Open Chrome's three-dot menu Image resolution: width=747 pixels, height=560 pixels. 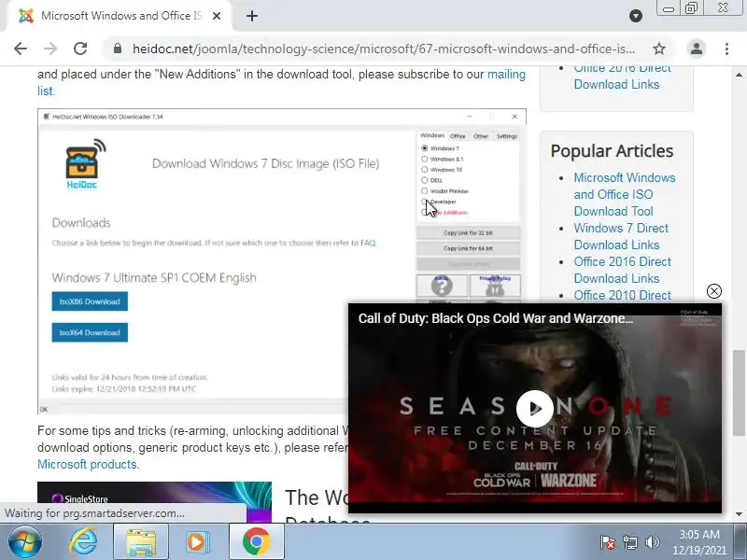click(726, 49)
